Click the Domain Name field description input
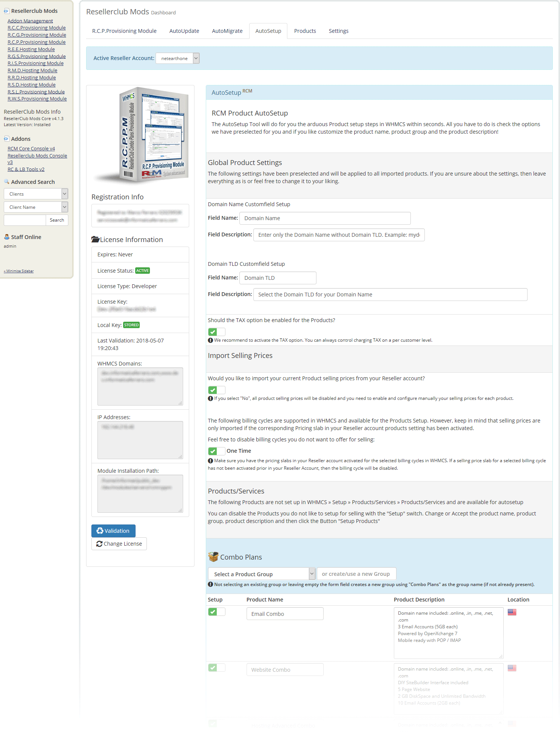 click(x=339, y=235)
